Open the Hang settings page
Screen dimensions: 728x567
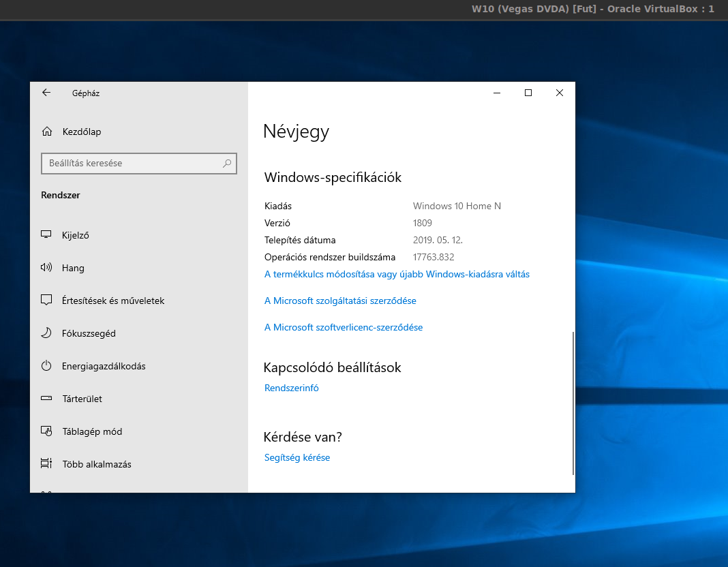coord(73,268)
